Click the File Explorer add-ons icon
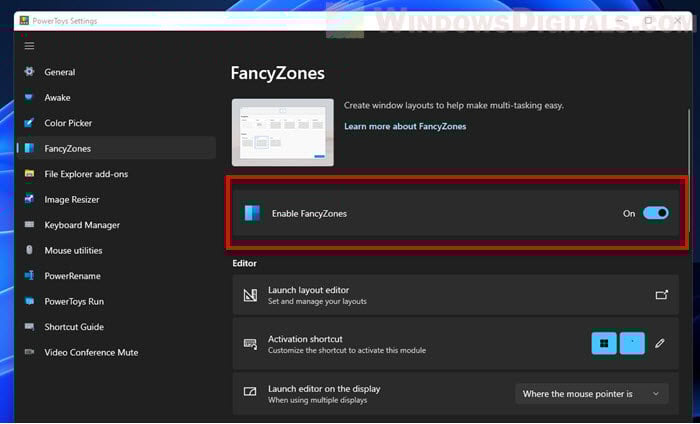The height and width of the screenshot is (424, 700). click(29, 174)
